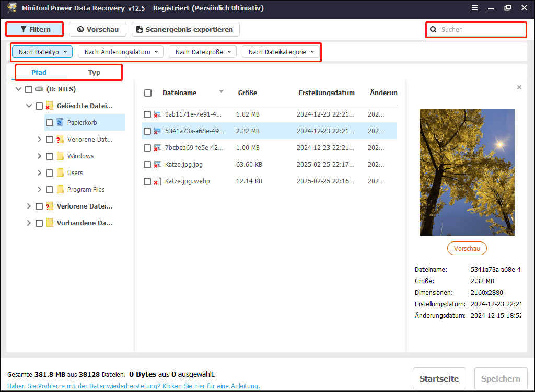Select all files via header checkbox
The height and width of the screenshot is (392, 535).
pyautogui.click(x=148, y=93)
